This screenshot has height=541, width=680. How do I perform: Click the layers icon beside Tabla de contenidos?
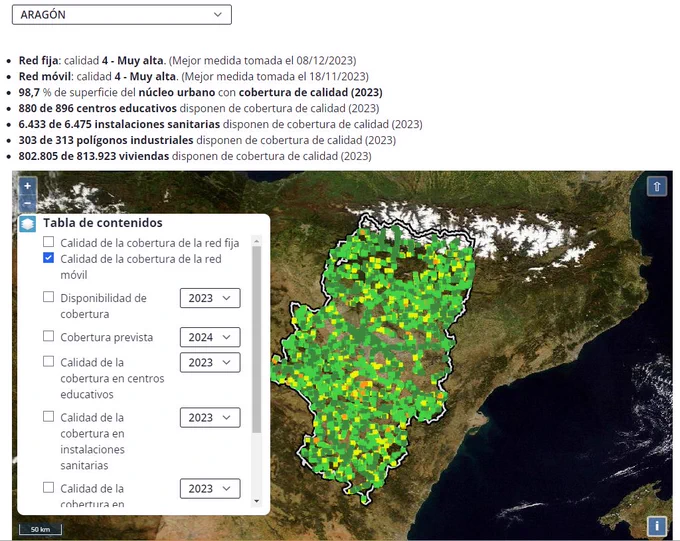pyautogui.click(x=27, y=224)
